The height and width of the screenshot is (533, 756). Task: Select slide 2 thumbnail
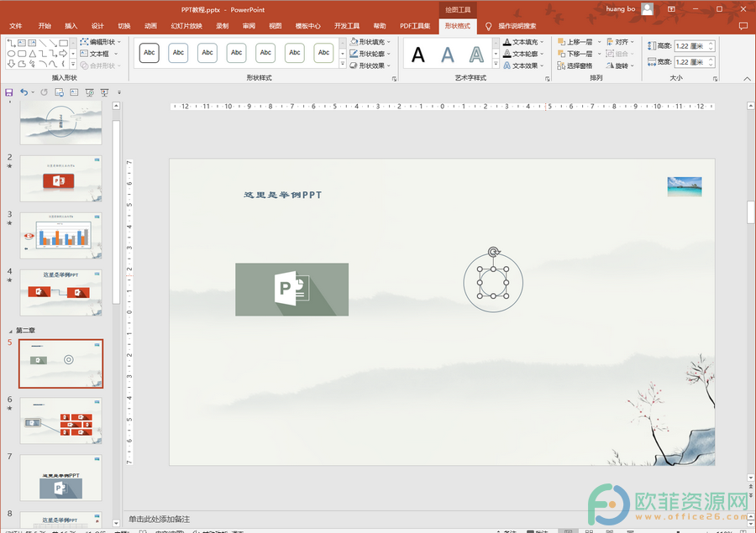pyautogui.click(x=60, y=178)
